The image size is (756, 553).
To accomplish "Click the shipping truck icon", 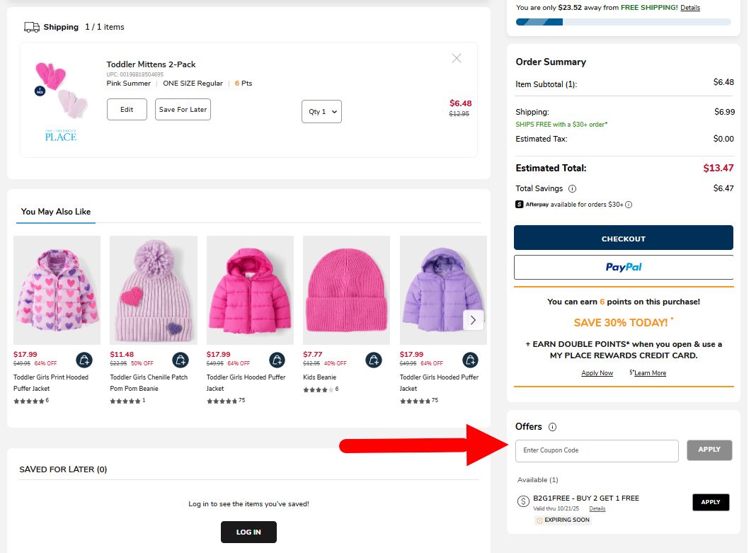I will (30, 26).
